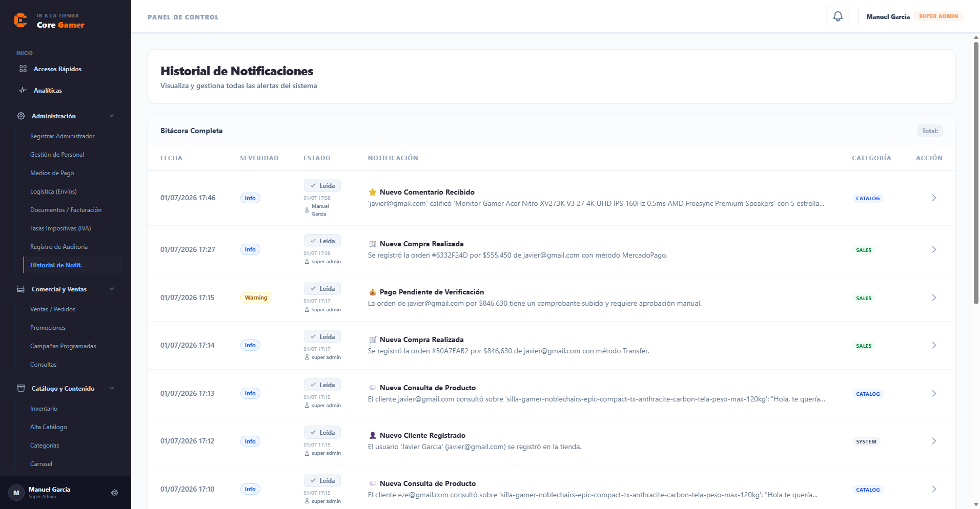Open details arrow for Pago Pendiente de Verificación

point(934,298)
